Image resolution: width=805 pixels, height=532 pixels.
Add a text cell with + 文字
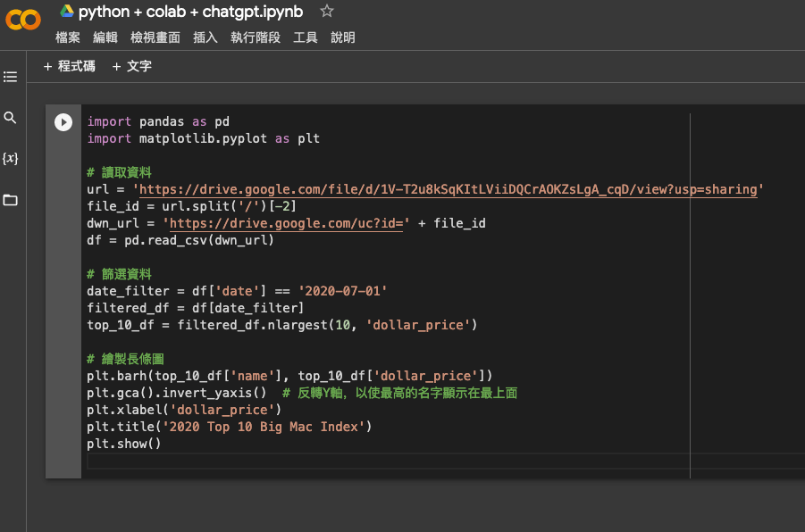point(132,66)
